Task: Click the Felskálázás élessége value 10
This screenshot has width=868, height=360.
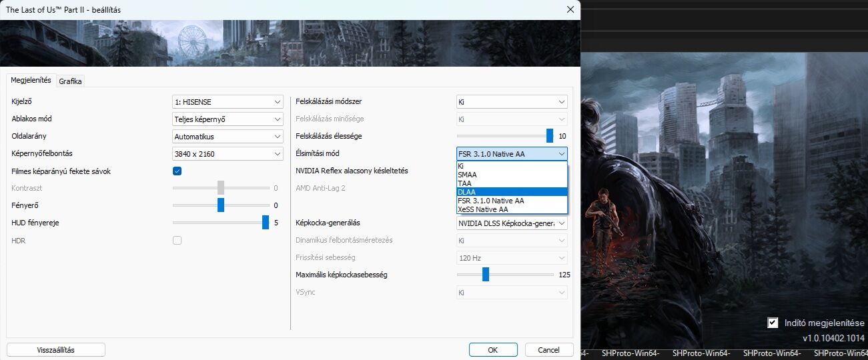Action: [x=562, y=136]
